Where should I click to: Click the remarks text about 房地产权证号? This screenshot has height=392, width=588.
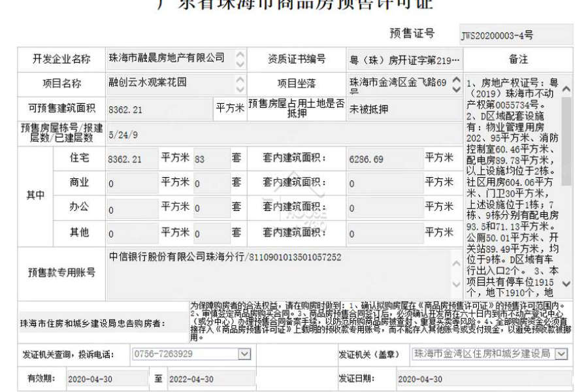point(512,93)
